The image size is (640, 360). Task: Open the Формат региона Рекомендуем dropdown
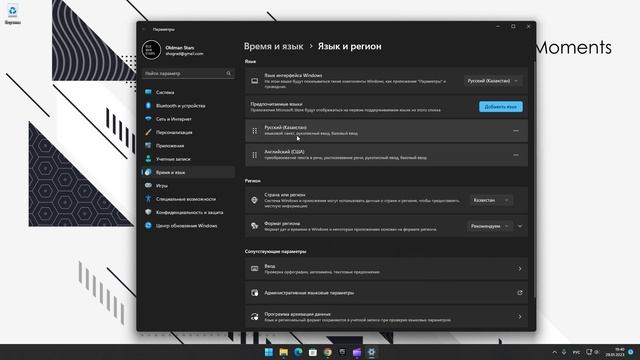490,226
